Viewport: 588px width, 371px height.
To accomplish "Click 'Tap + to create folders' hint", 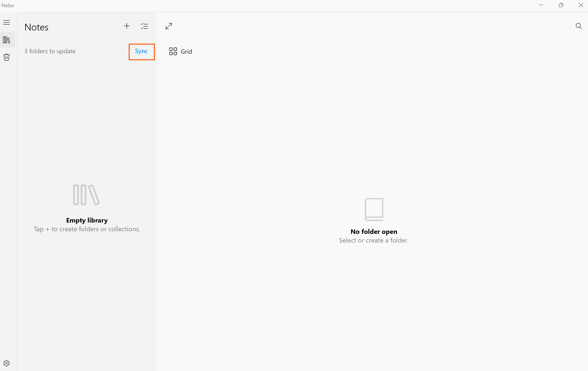I will [87, 229].
